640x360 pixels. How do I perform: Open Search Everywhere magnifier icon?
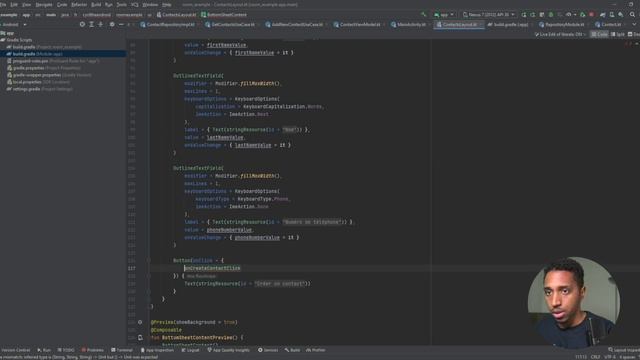pos(632,15)
